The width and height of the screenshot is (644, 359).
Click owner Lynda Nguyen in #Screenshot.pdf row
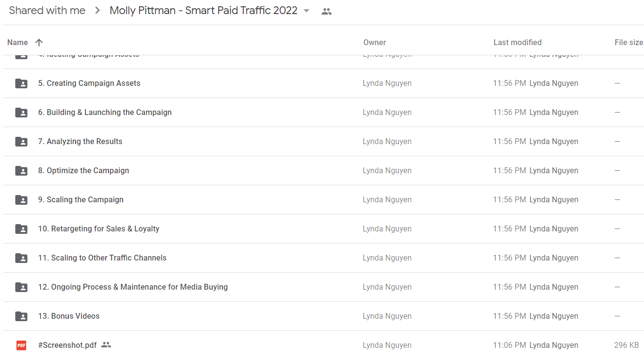tap(387, 345)
